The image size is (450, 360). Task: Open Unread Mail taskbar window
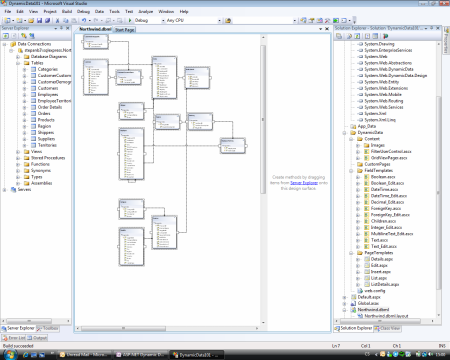pos(83,355)
